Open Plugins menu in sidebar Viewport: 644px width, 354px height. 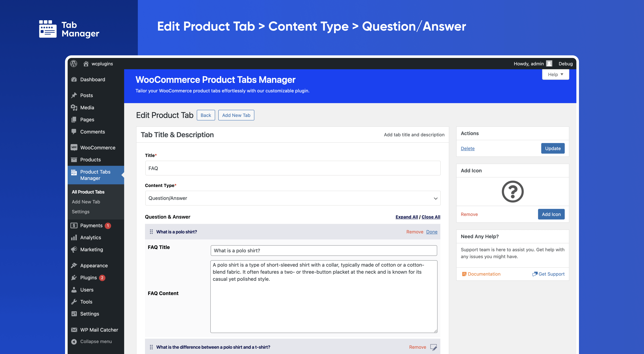pyautogui.click(x=88, y=278)
